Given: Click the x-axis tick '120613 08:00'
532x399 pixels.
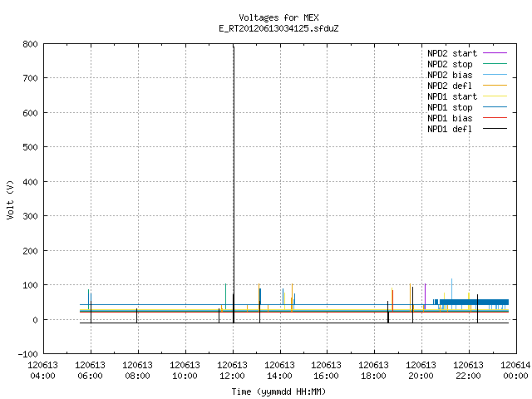Looking at the screenshot, I should [x=137, y=371].
